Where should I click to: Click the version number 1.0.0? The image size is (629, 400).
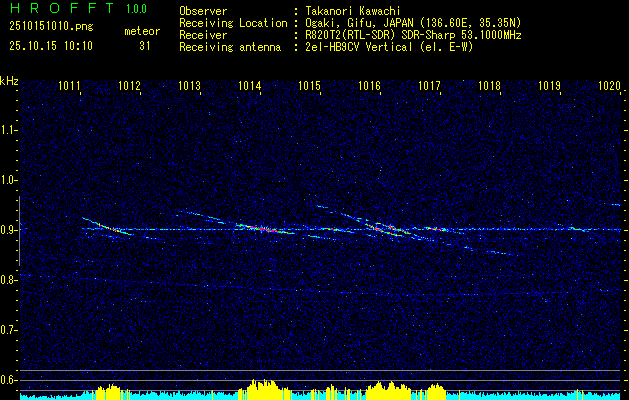tap(136, 8)
